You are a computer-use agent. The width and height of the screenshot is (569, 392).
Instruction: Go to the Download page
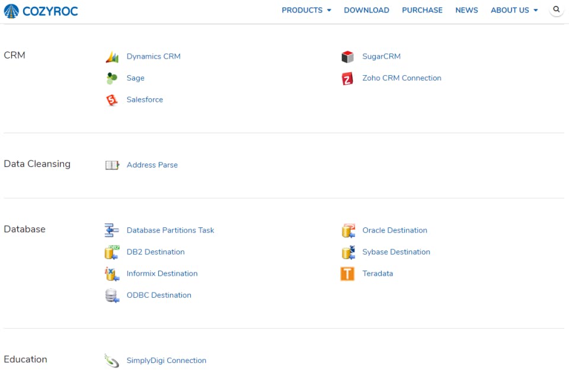coord(366,10)
